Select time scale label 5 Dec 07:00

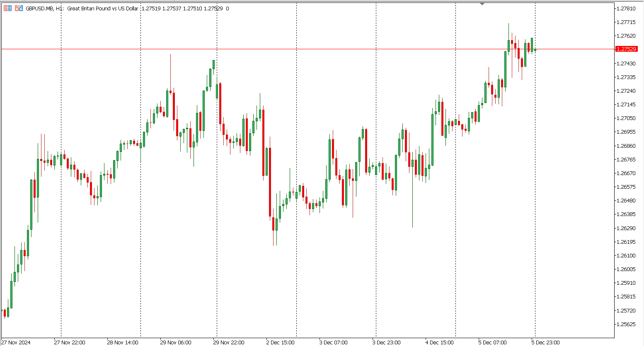pos(493,343)
